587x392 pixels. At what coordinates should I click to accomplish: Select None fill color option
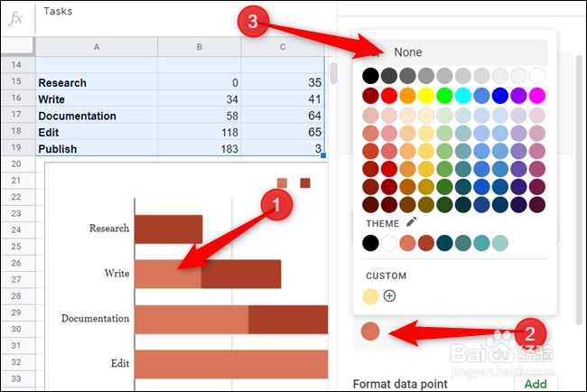point(454,52)
